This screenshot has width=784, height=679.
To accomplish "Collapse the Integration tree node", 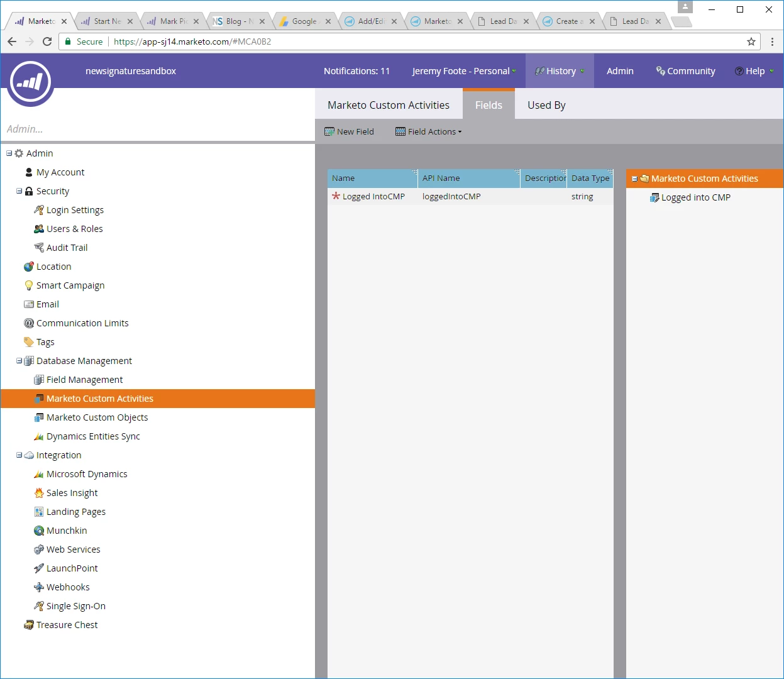I will [19, 455].
